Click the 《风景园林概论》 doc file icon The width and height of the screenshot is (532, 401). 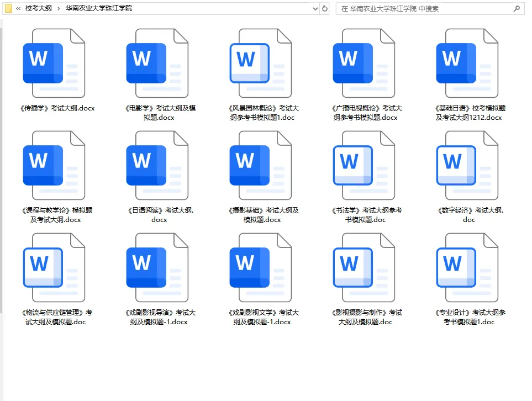pyautogui.click(x=261, y=63)
